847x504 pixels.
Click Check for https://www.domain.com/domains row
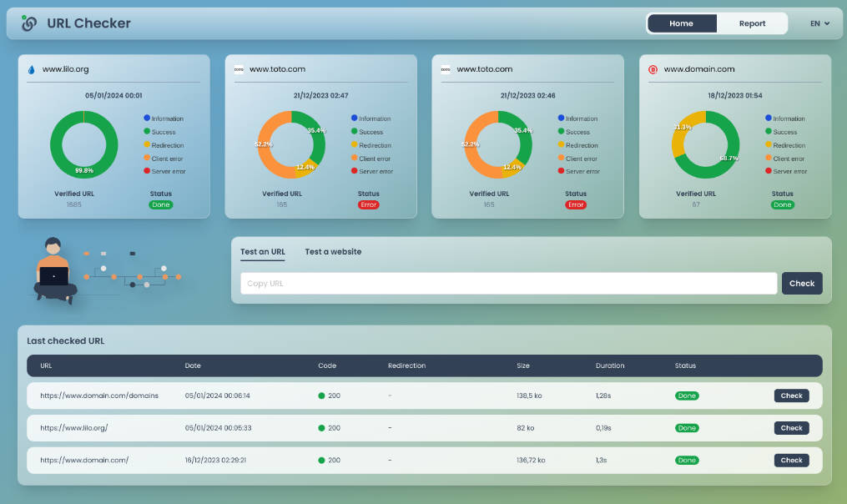(791, 396)
